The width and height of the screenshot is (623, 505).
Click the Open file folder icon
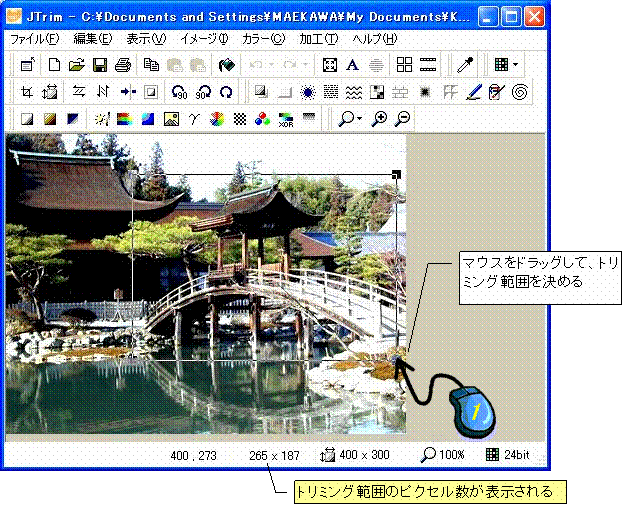click(x=77, y=65)
